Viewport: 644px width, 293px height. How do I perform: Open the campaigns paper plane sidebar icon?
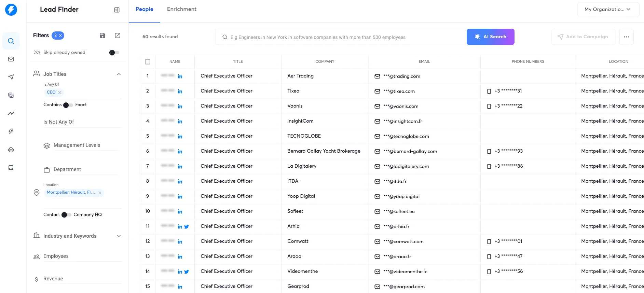11,77
